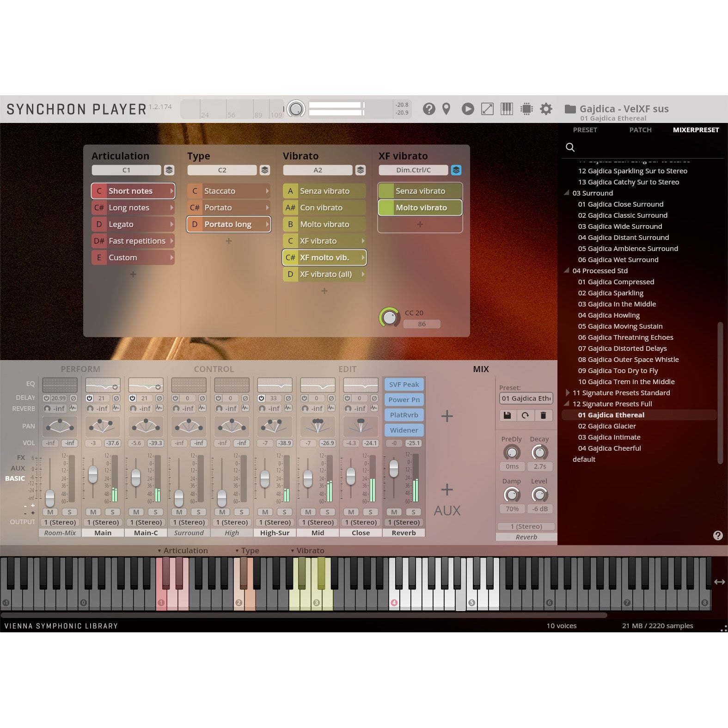The height and width of the screenshot is (728, 728).
Task: Delete preset using the trash icon
Action: point(543,416)
